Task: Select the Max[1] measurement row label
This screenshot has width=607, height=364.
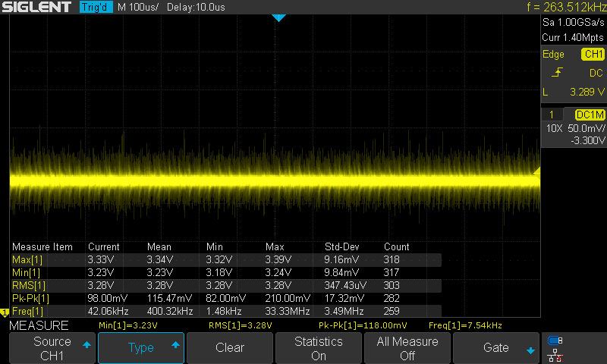Action: [27, 259]
